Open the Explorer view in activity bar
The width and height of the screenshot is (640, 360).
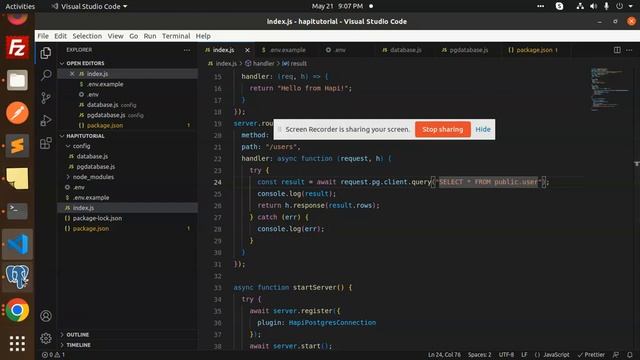click(x=46, y=53)
